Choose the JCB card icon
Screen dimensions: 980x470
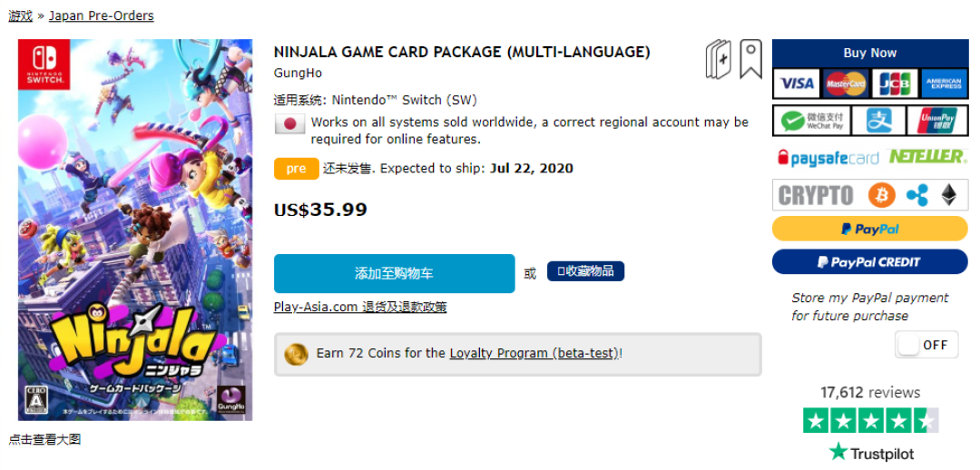tap(895, 83)
